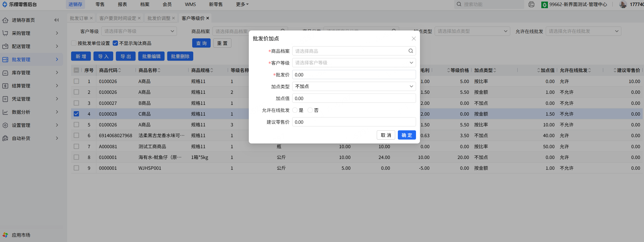Click the 采购管理 cart icon in sidebar
Image resolution: width=644 pixels, height=242 pixels.
point(5,33)
